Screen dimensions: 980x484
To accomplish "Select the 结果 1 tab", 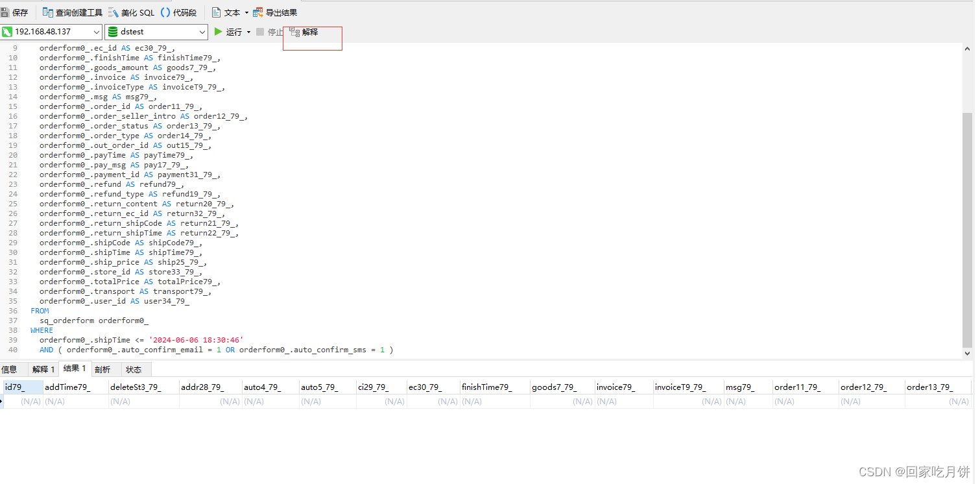I will [75, 369].
